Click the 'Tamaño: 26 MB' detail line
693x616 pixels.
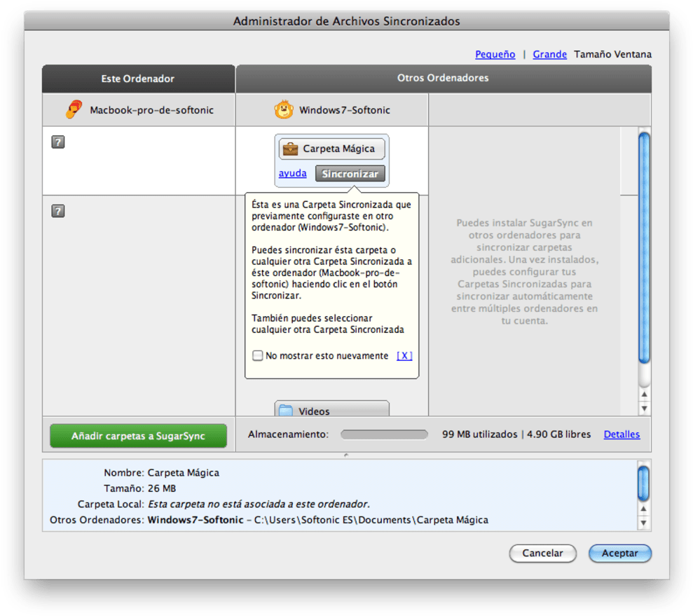tap(139, 488)
